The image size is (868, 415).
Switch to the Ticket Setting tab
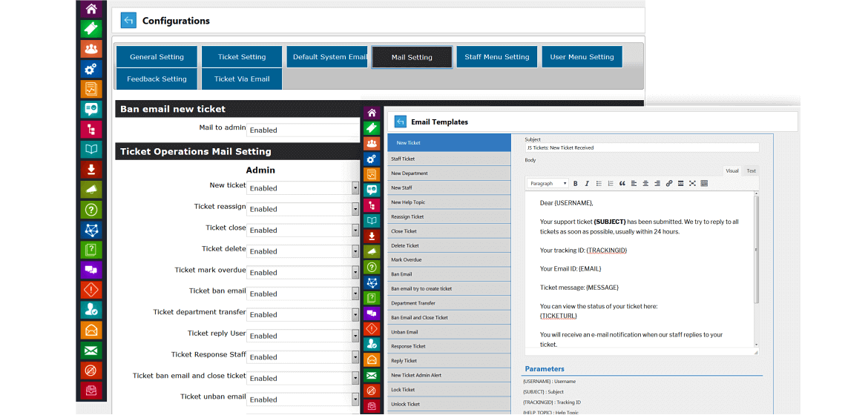pyautogui.click(x=242, y=57)
